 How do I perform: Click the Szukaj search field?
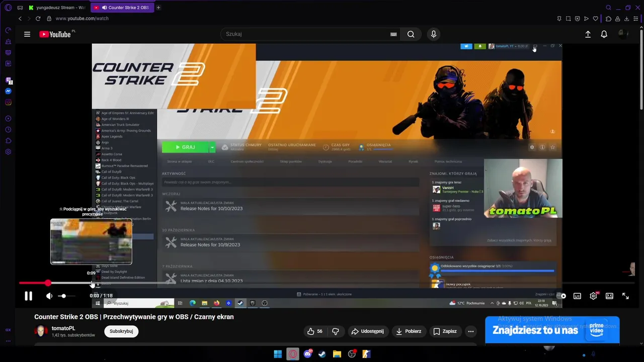(307, 34)
